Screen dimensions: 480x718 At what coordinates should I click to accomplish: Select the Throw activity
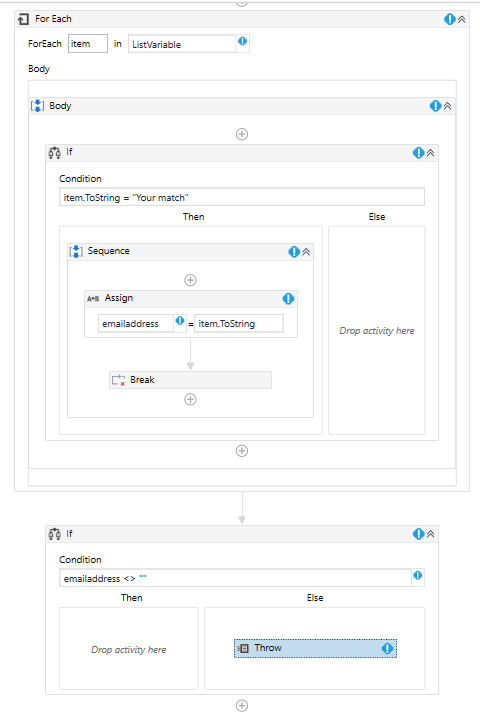point(316,648)
